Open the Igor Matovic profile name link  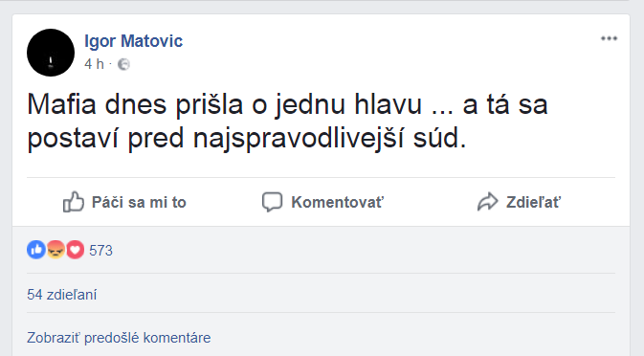(x=133, y=41)
